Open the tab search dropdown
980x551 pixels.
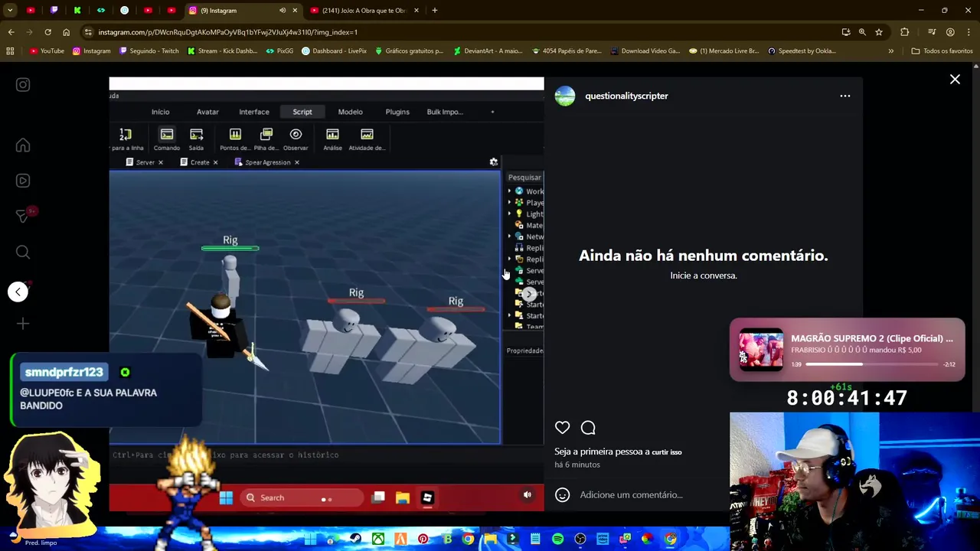click(x=10, y=11)
